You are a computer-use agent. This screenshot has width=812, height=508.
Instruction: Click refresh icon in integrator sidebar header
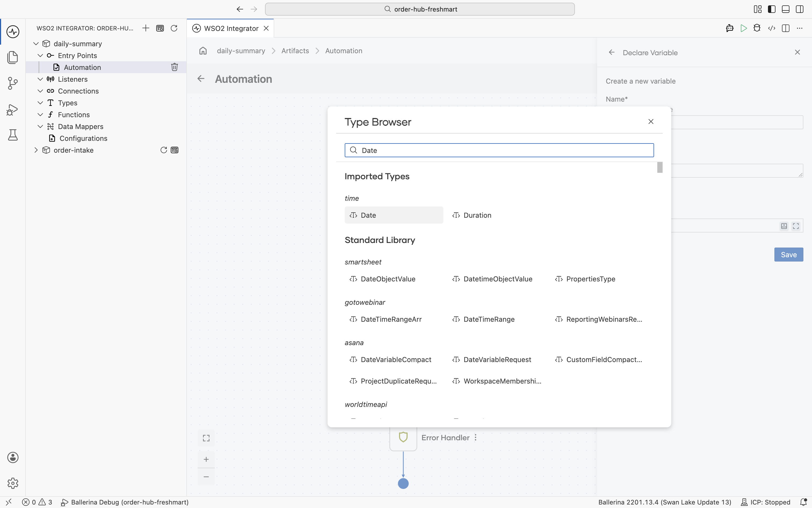coord(174,28)
